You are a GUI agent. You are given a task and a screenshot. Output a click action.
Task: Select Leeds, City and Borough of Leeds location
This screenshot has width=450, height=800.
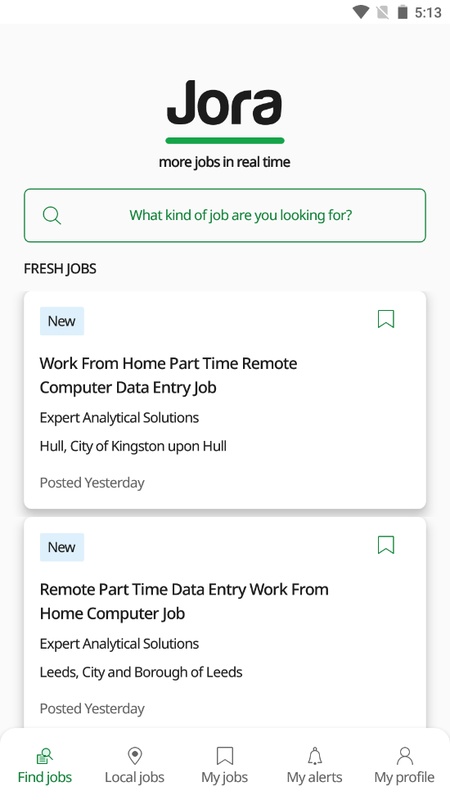pyautogui.click(x=141, y=672)
